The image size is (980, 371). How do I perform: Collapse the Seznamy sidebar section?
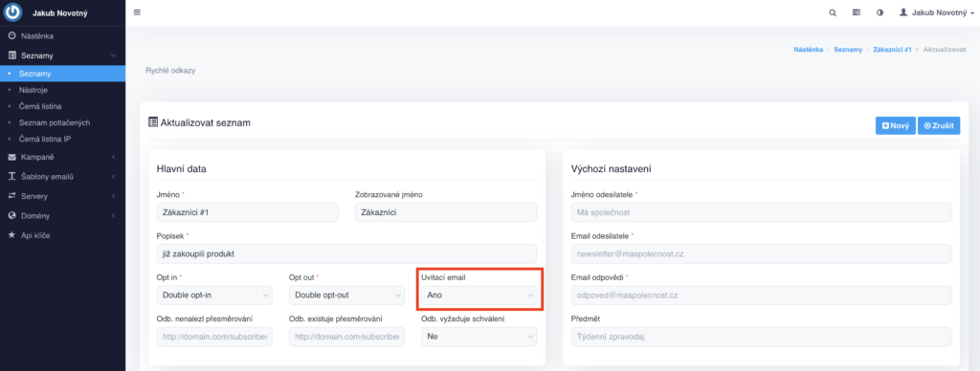click(62, 55)
